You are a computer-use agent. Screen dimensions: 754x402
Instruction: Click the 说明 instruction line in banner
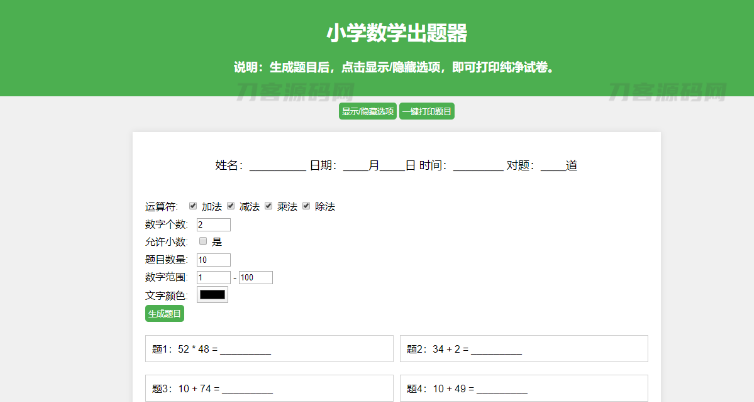(396, 67)
